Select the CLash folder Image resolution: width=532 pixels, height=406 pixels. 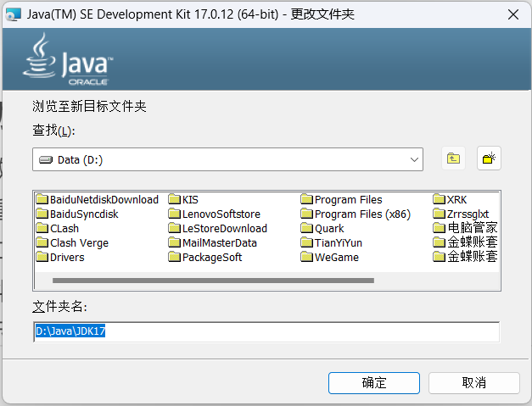tap(58, 228)
